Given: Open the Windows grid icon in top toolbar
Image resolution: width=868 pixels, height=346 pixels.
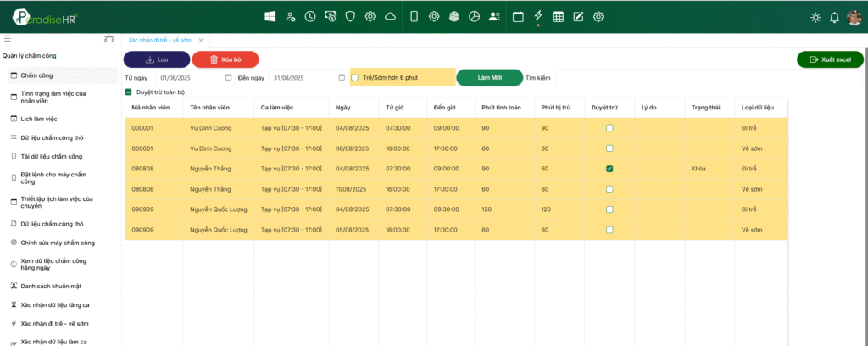Looking at the screenshot, I should (270, 17).
